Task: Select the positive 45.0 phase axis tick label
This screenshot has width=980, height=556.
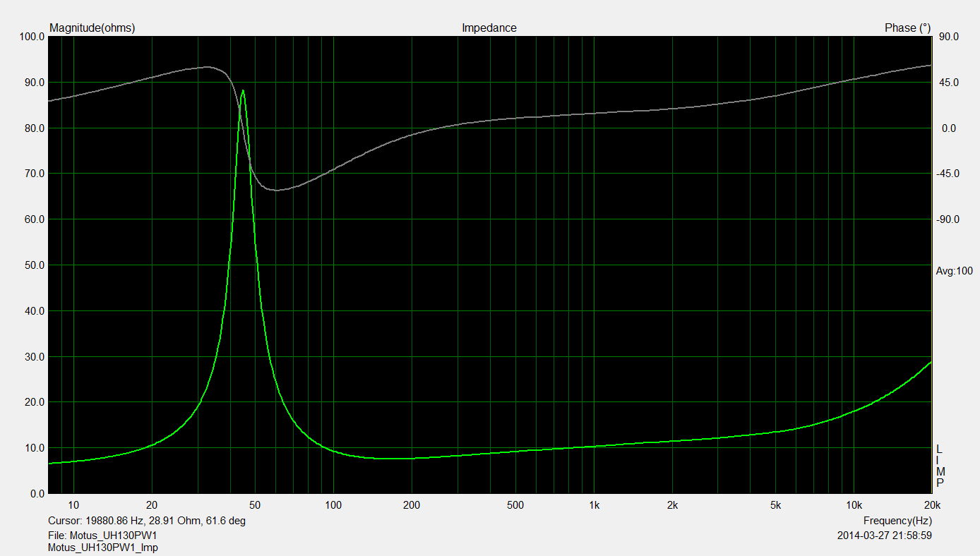Action: pos(948,83)
